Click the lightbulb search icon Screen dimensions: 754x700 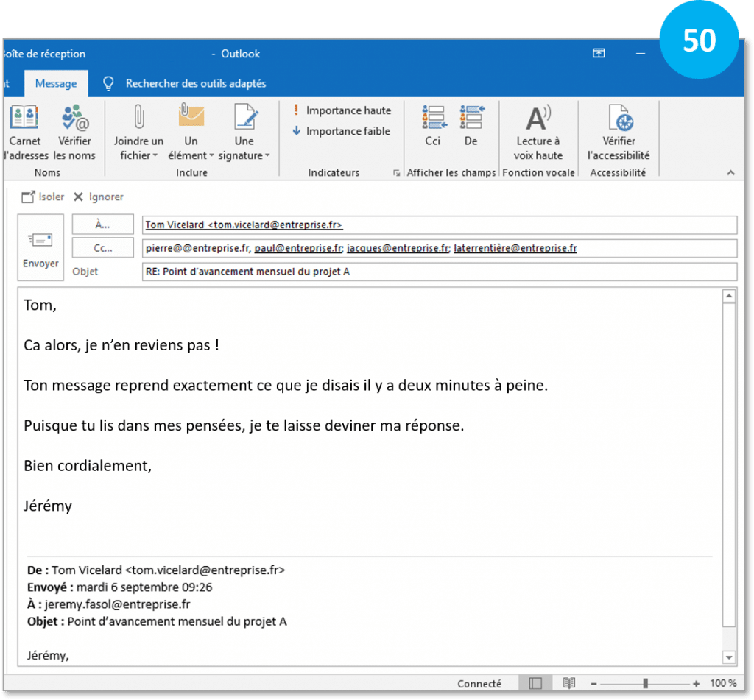109,84
